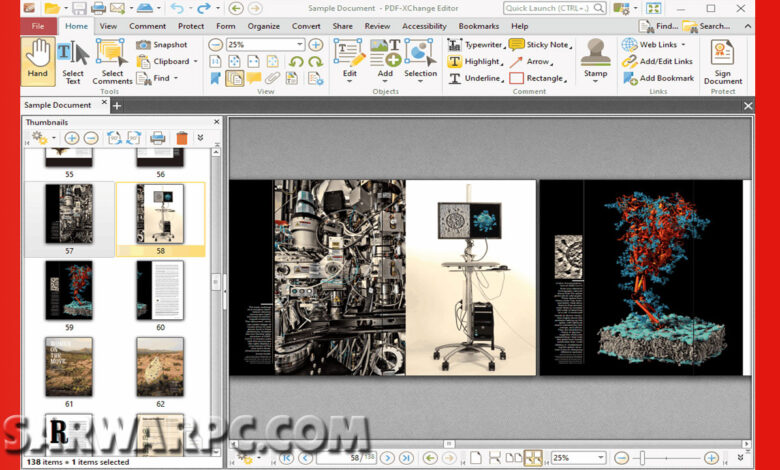Viewport: 780px width, 470px height.
Task: Switch to the View ribbon tab
Action: click(108, 26)
